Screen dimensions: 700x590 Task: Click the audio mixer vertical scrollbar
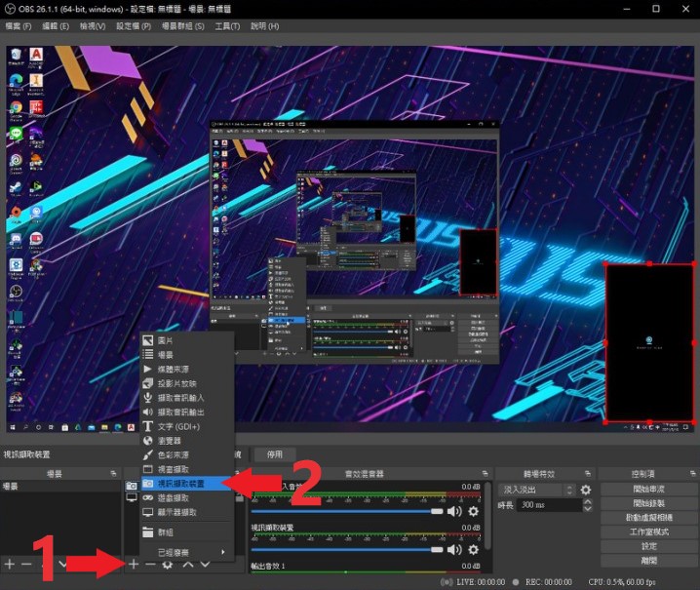coord(488,516)
